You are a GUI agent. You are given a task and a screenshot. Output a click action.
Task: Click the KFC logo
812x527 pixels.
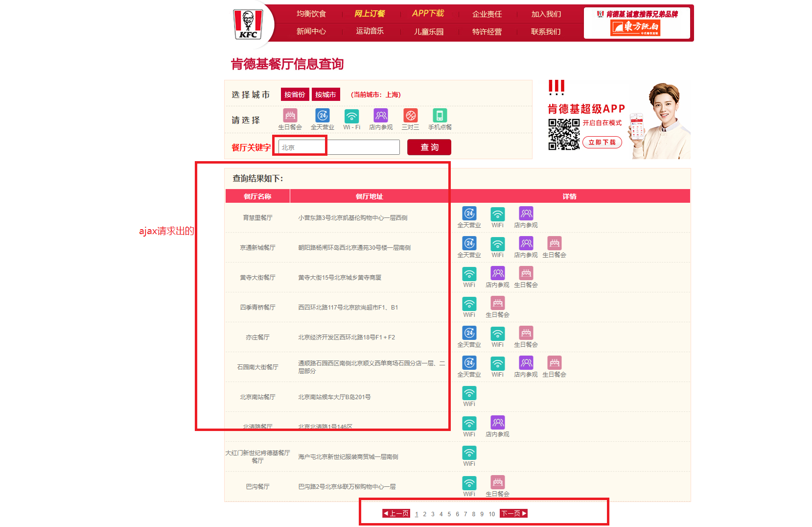tap(248, 24)
